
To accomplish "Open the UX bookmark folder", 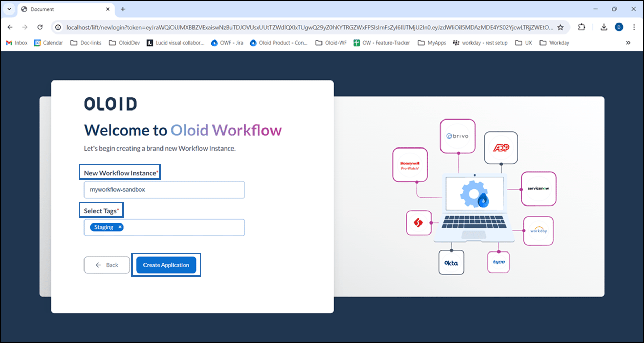I will (524, 43).
